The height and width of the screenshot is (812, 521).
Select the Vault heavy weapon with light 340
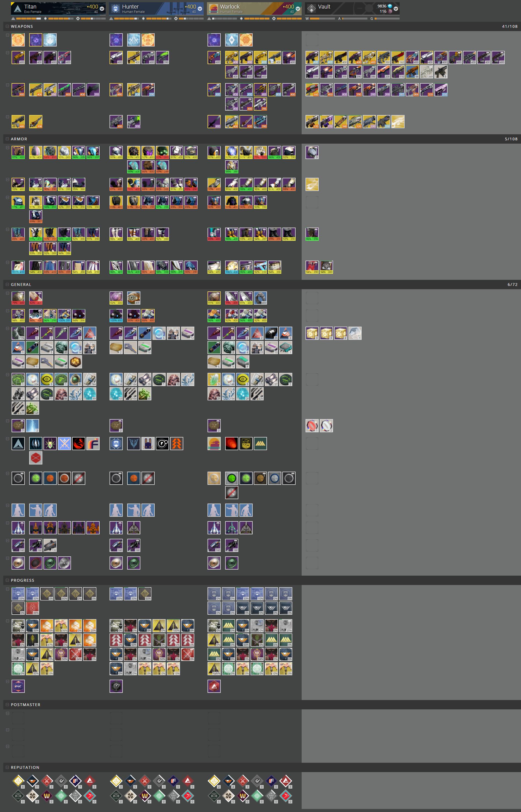click(x=341, y=121)
